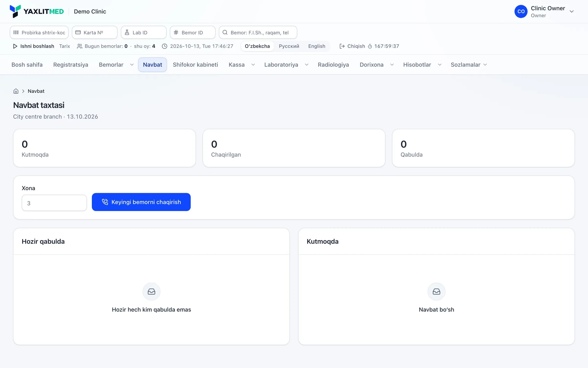Viewport: 588px width, 368px height.
Task: Expand the Laboratoriya menu chevron
Action: pos(306,65)
